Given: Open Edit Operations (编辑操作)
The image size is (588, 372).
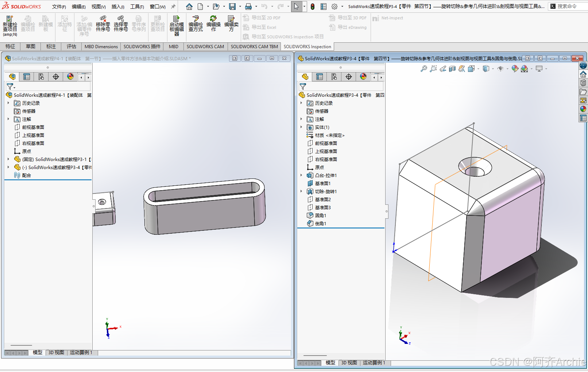Looking at the screenshot, I should [x=213, y=24].
